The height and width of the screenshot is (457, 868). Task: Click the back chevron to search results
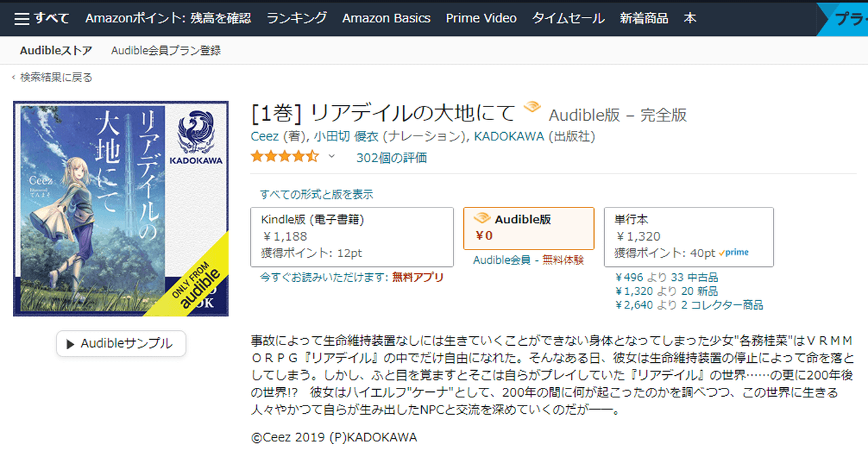(x=14, y=77)
